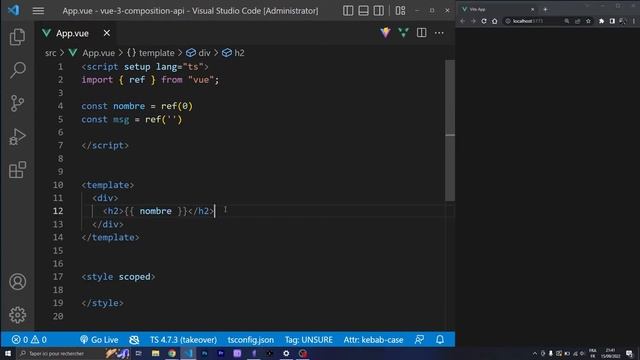The image size is (640, 360).
Task: Click the src breadcrumb
Action: 51,53
